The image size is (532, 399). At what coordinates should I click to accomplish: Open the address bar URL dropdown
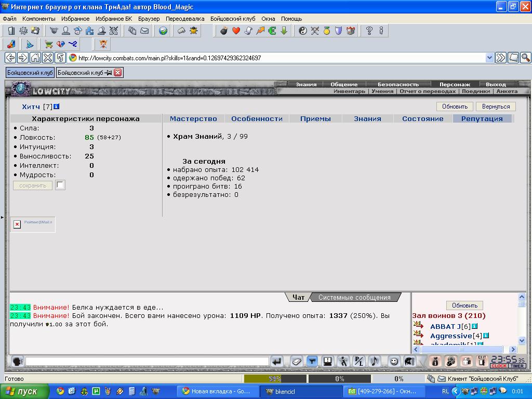(489, 58)
